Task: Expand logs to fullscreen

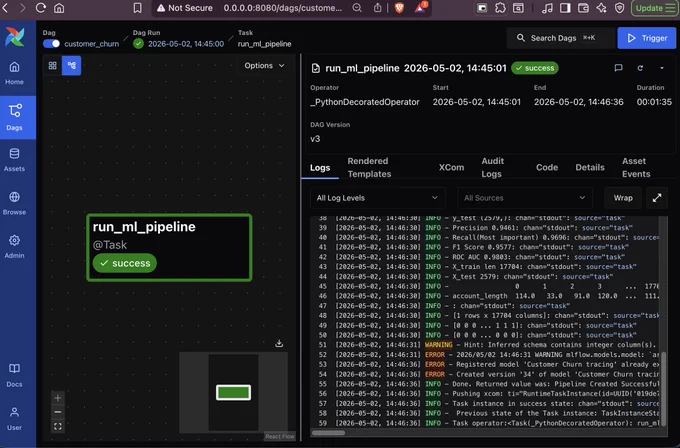Action: pos(657,198)
